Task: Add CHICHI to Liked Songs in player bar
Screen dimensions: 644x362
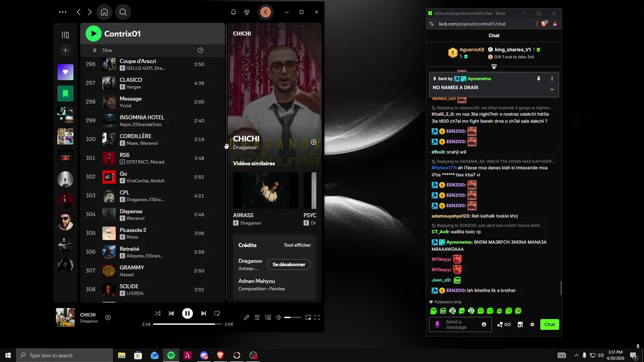Action: tap(108, 317)
